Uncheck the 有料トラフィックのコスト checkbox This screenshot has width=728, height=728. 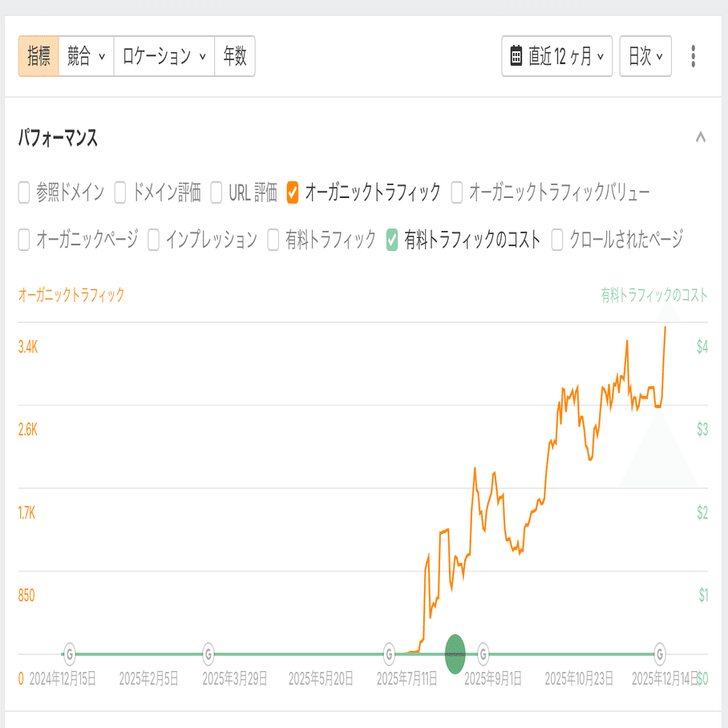coord(392,239)
